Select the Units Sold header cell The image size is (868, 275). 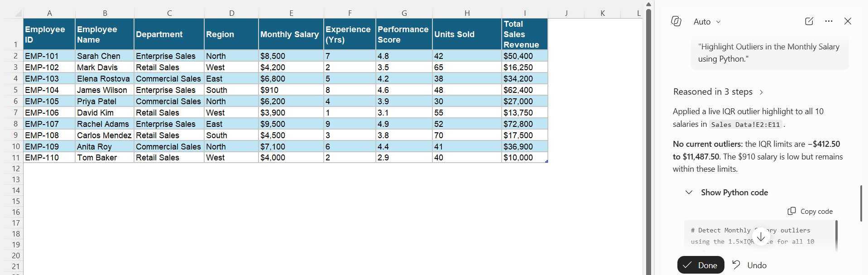467,34
